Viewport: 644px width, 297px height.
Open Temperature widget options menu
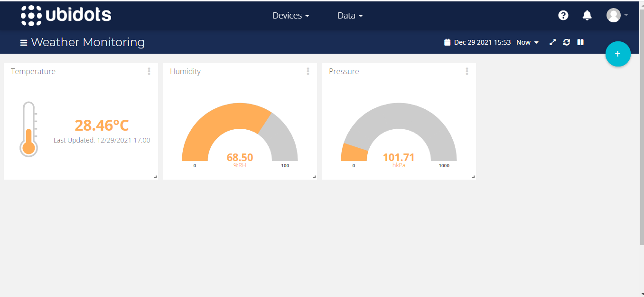(x=149, y=71)
